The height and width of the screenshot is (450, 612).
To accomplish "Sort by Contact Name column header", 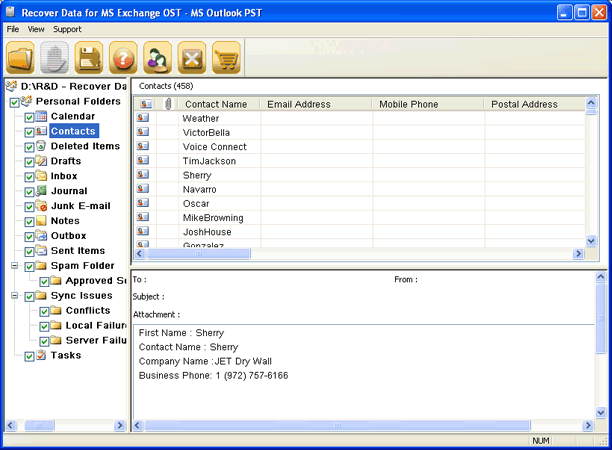I will click(x=216, y=104).
